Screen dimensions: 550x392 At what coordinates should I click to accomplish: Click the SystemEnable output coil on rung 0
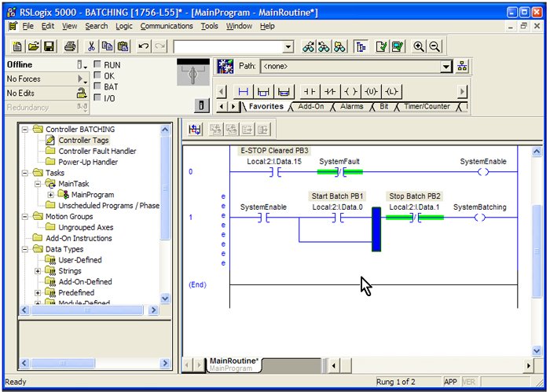483,172
